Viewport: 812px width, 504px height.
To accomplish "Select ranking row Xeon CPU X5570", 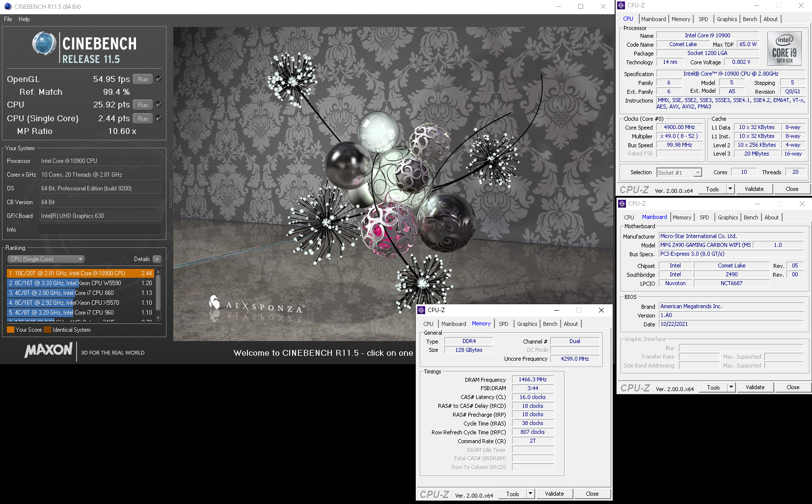I will coord(81,303).
